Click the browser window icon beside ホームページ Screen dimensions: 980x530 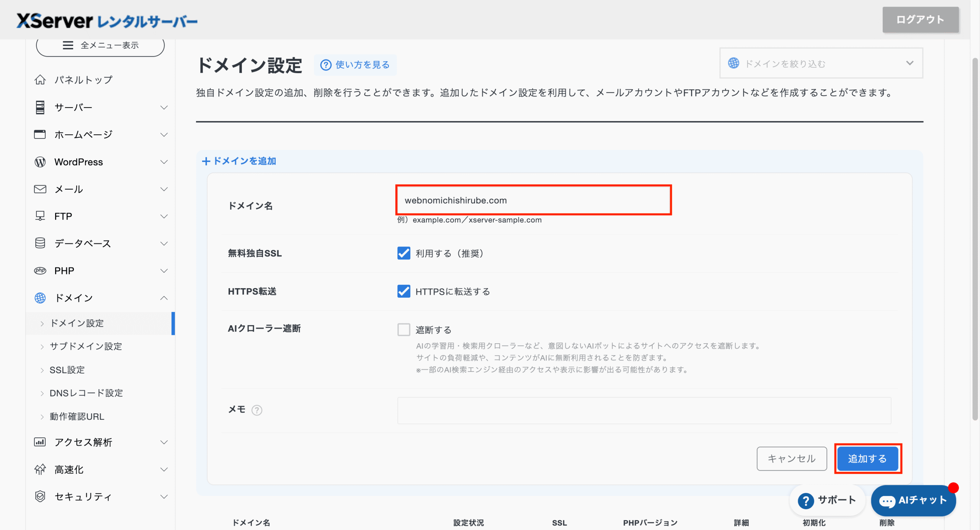pyautogui.click(x=40, y=134)
